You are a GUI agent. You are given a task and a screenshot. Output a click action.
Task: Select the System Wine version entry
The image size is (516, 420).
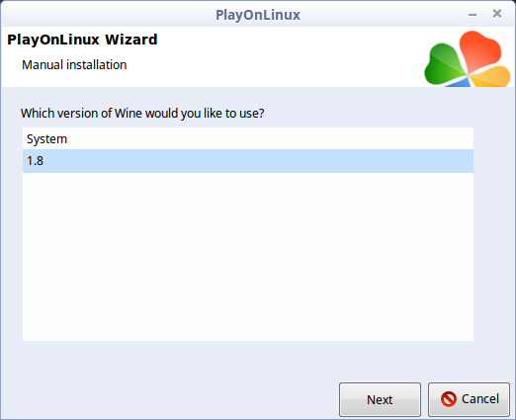(248, 138)
